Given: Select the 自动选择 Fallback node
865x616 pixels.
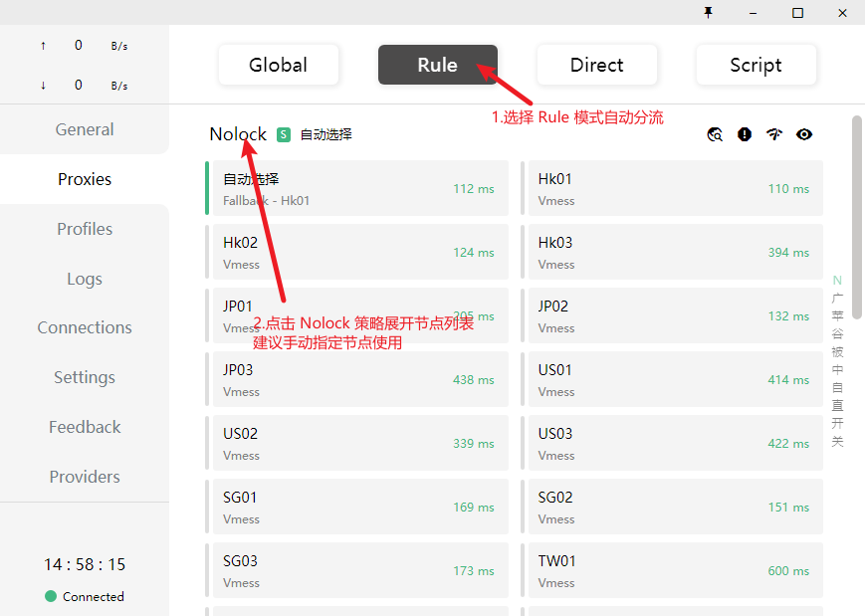Looking at the screenshot, I should tap(357, 188).
